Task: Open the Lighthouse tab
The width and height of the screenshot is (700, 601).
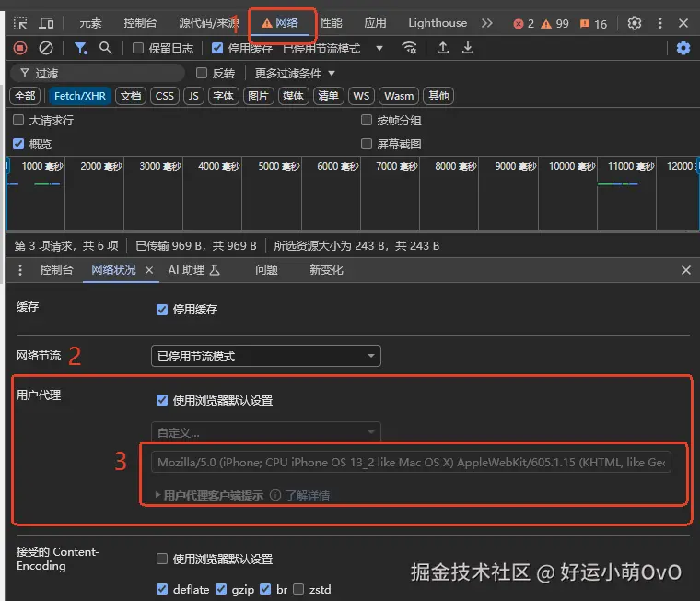Action: point(437,23)
